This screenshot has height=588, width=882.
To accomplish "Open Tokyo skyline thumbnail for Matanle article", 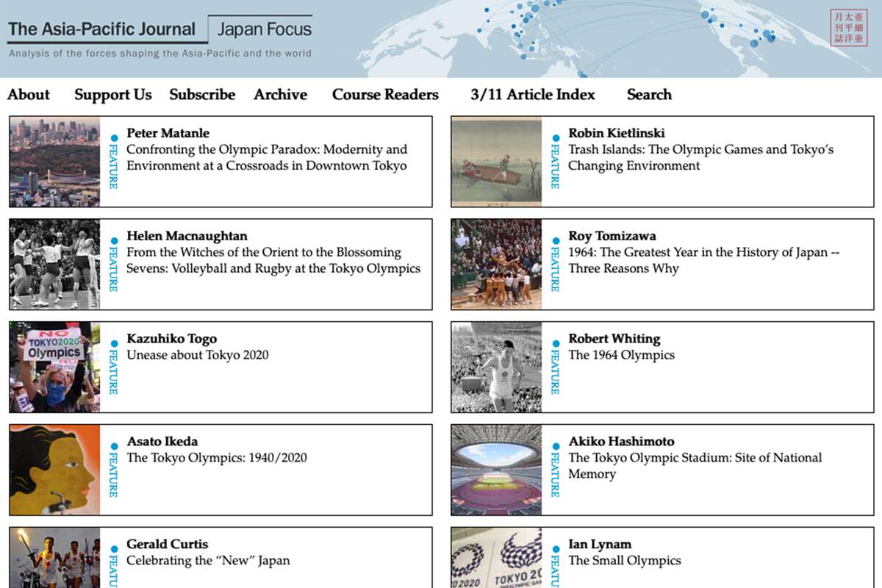I will [x=55, y=162].
